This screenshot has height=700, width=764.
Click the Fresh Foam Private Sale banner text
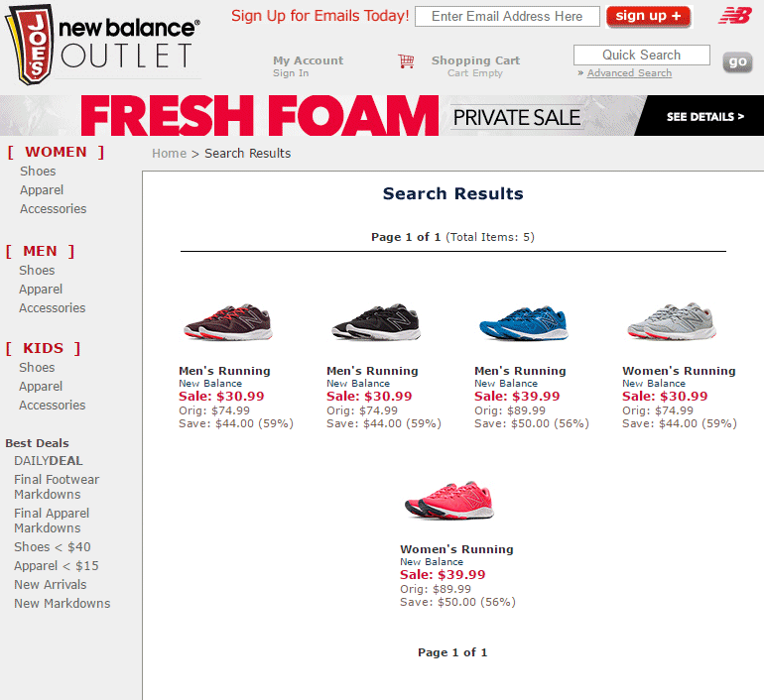pos(331,116)
